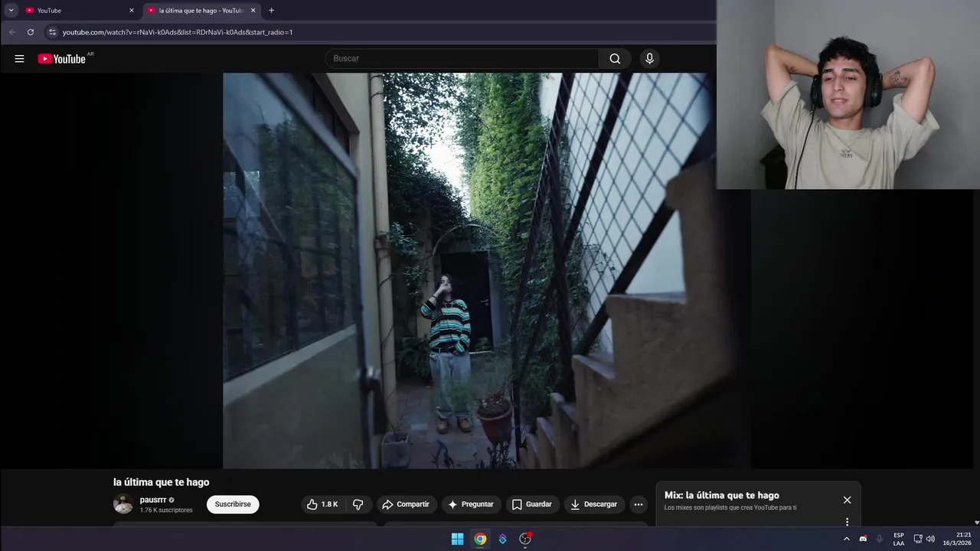View site information icon in address bar
The height and width of the screenshot is (551, 980).
(52, 32)
